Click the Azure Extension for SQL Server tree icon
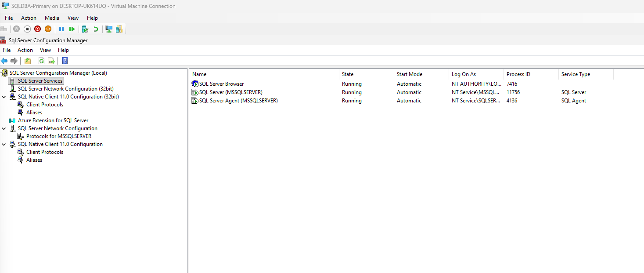 12,120
